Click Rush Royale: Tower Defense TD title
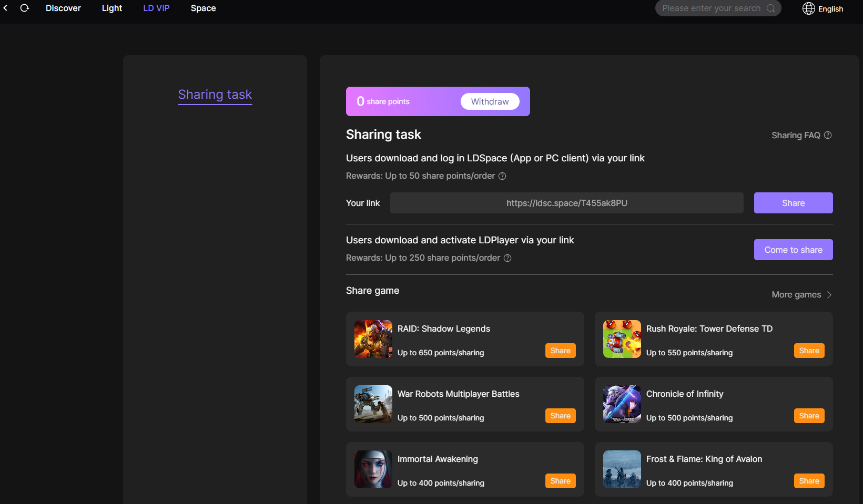The width and height of the screenshot is (863, 504). click(709, 328)
